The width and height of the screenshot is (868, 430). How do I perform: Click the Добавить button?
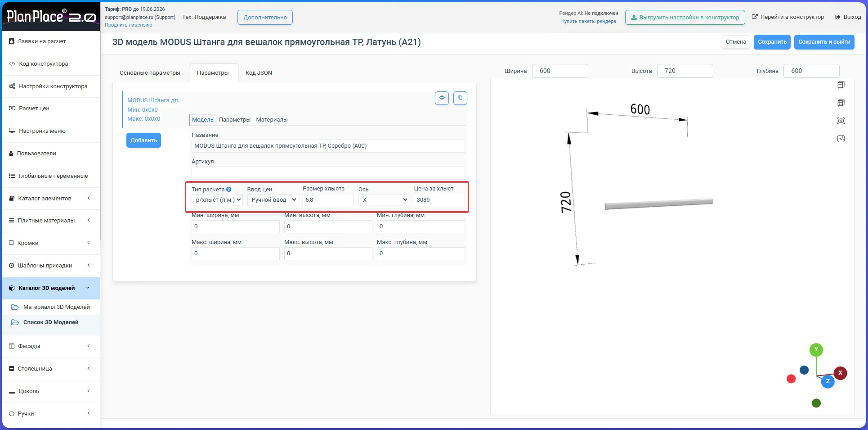click(x=143, y=140)
